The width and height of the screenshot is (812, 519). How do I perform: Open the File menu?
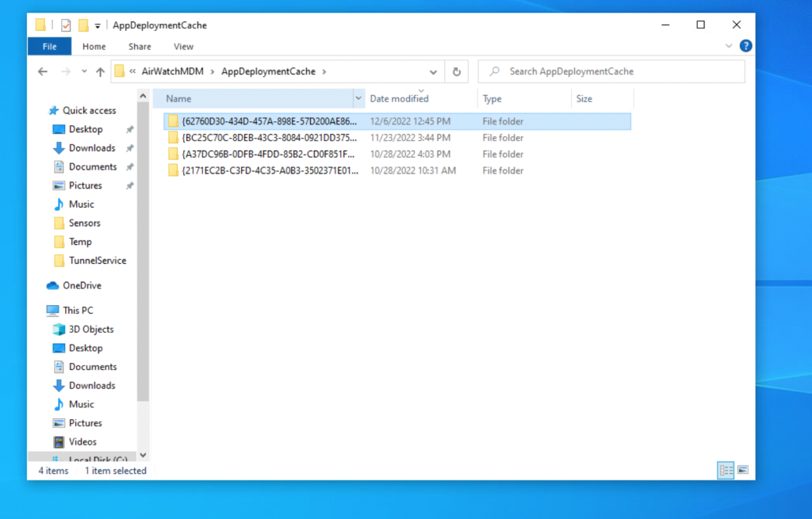coord(49,47)
